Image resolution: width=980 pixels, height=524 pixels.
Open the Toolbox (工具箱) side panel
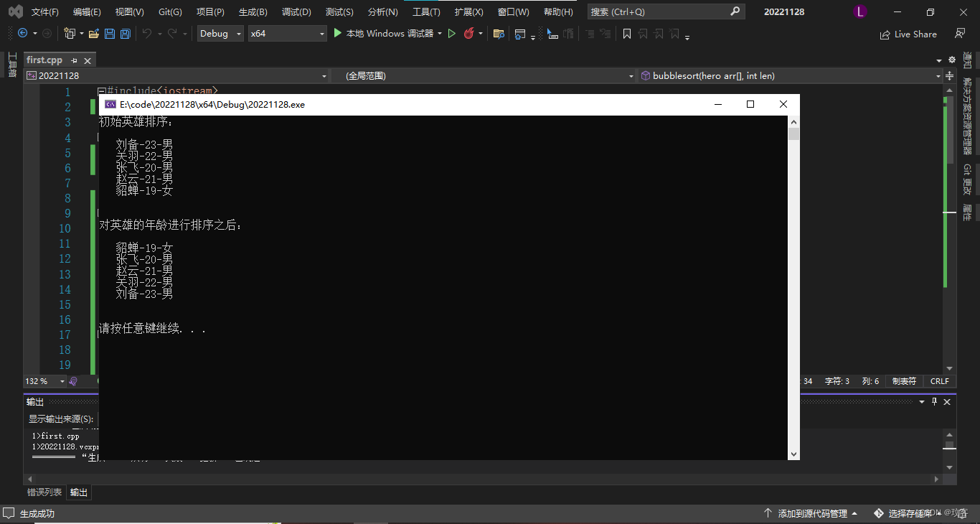[11, 65]
